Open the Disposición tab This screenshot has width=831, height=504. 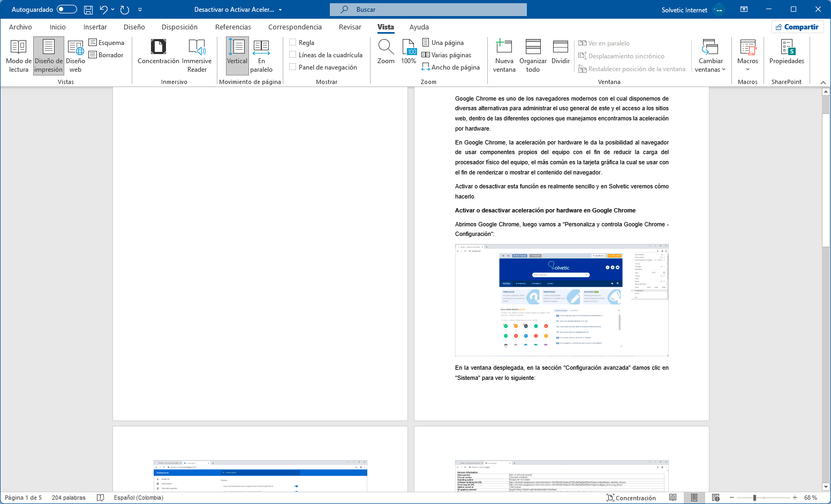[179, 27]
